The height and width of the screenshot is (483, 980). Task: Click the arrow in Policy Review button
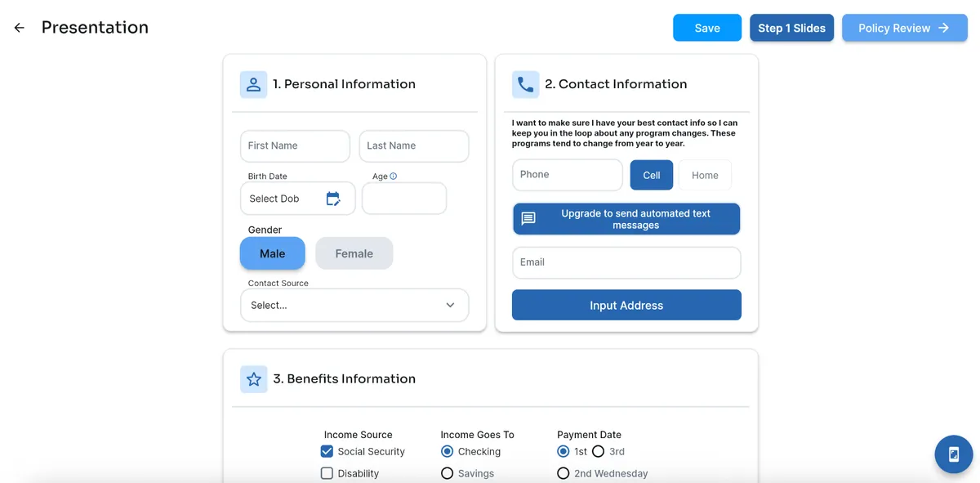point(944,28)
